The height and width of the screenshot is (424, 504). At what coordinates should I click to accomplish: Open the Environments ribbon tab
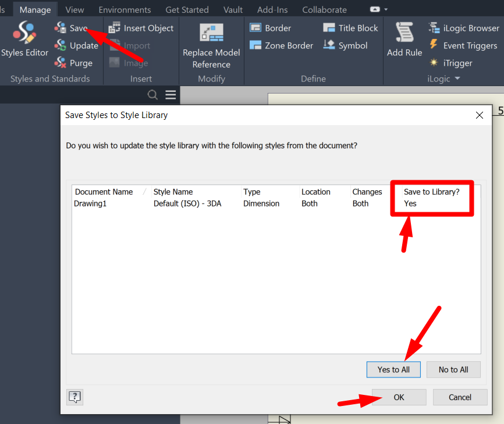125,9
